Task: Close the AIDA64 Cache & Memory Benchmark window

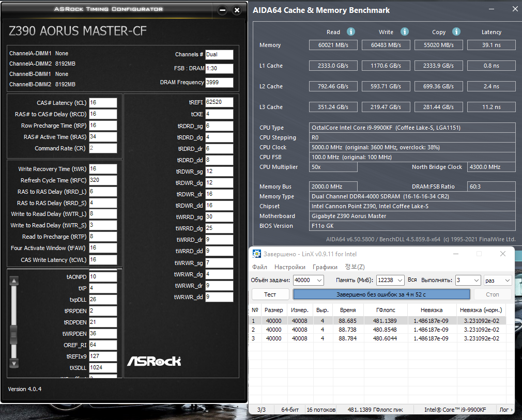Action: pyautogui.click(x=515, y=10)
